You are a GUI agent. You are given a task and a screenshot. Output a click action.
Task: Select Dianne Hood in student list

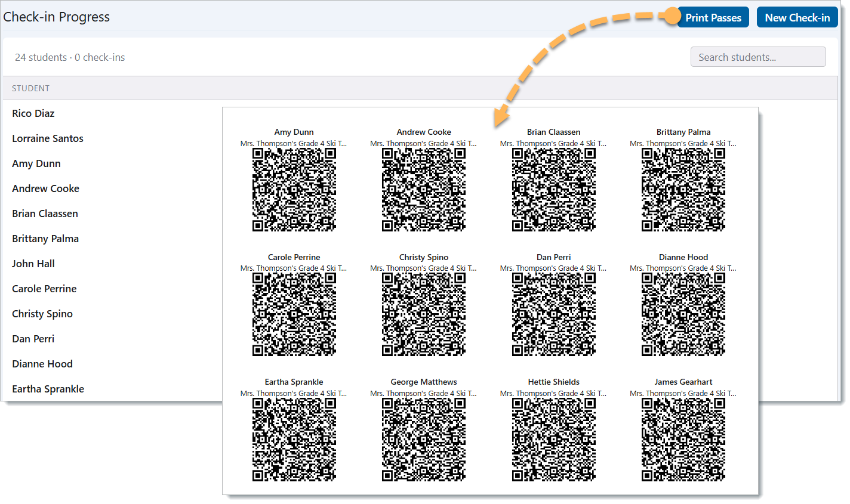(42, 364)
